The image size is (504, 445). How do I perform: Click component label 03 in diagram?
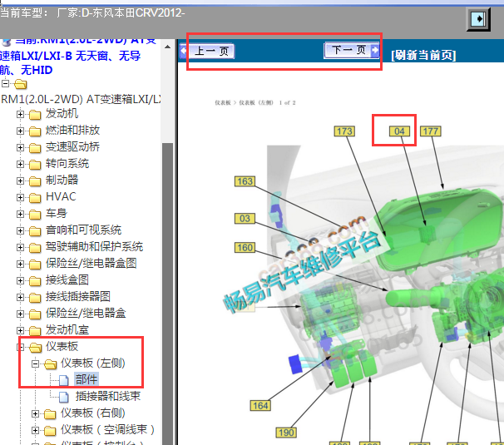[245, 219]
